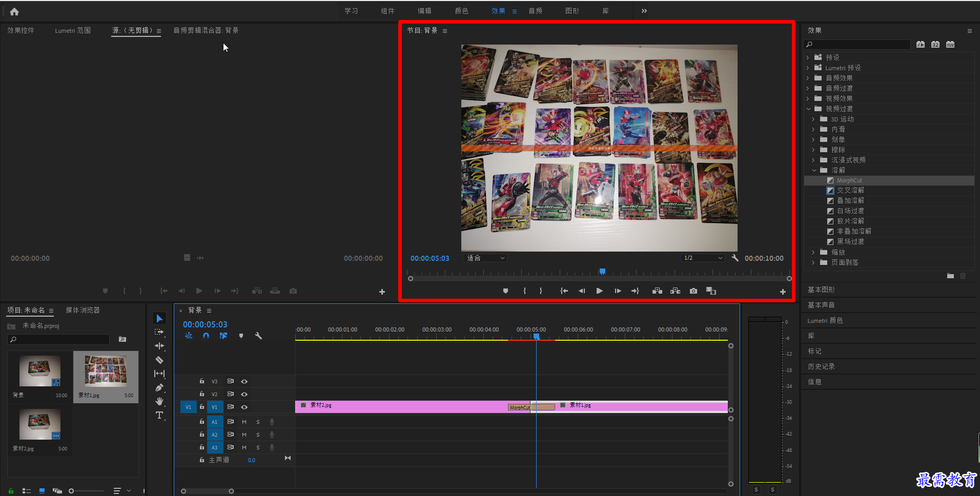Select the MorphCut transition on the timeline
This screenshot has height=496, width=980.
point(531,407)
